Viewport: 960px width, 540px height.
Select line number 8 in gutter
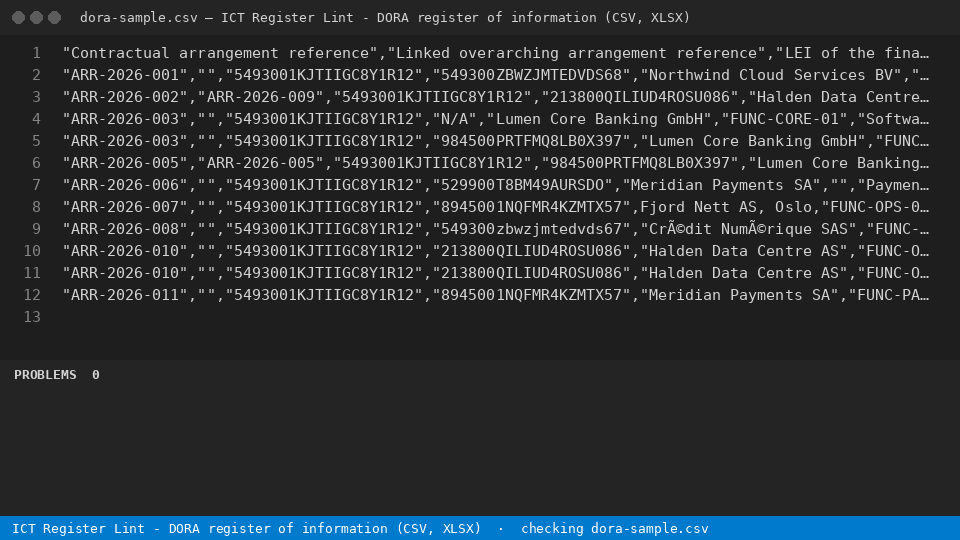[37, 208]
